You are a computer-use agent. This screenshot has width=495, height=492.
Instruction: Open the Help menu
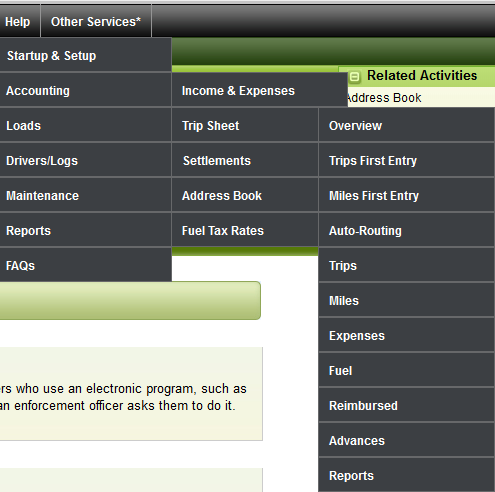point(18,22)
